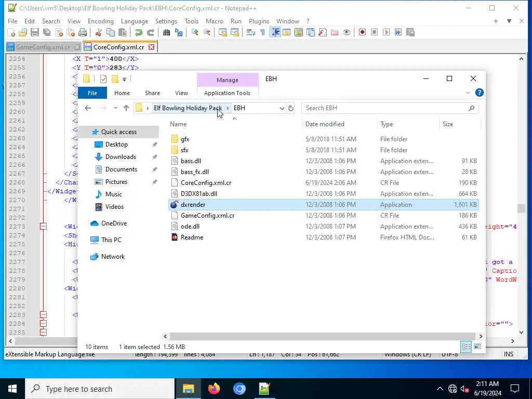Click the Back arrow in the EBH Explorer window
This screenshot has height=399, width=532.
(88, 108)
